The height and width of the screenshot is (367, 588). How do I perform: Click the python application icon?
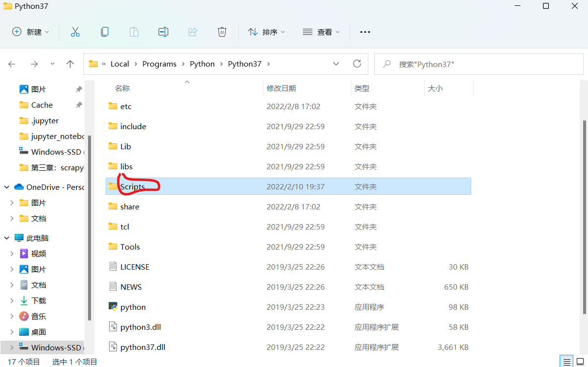113,307
